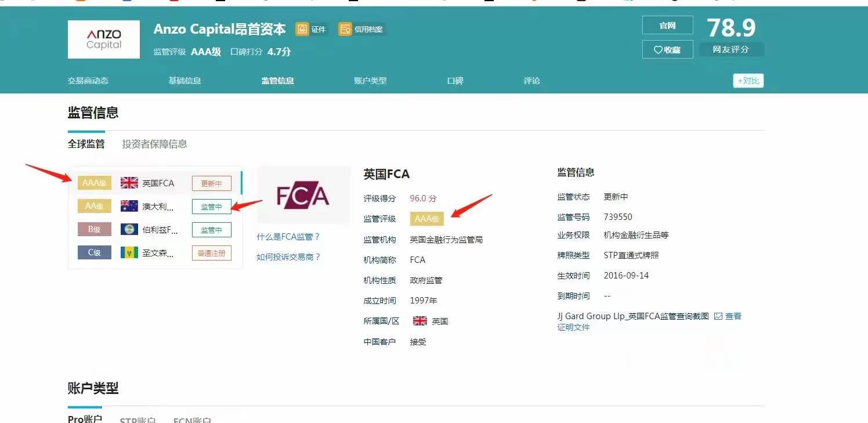The height and width of the screenshot is (423, 868).
Task: Click the Australian flag icon
Action: (129, 206)
